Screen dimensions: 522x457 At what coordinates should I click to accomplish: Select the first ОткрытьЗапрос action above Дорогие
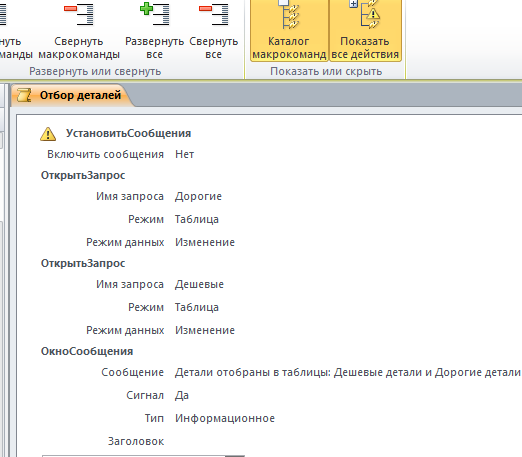[83, 175]
